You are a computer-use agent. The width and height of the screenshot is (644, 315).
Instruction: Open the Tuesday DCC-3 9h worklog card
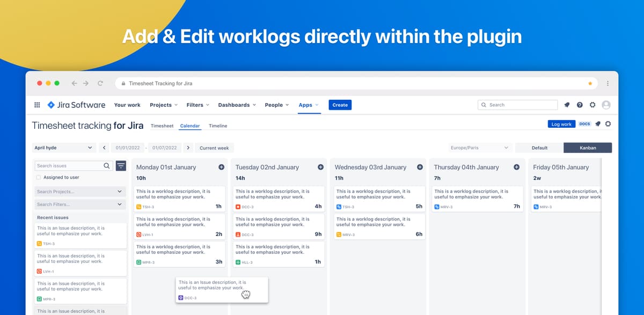[280, 226]
